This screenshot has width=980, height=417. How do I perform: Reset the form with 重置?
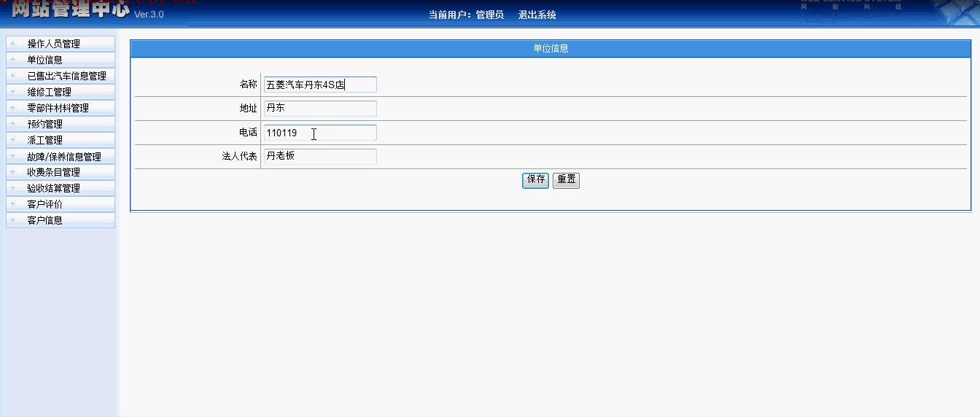pos(567,180)
